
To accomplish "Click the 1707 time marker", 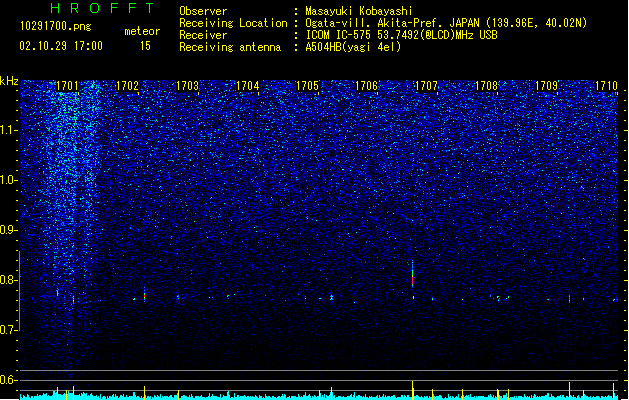I will coord(426,86).
